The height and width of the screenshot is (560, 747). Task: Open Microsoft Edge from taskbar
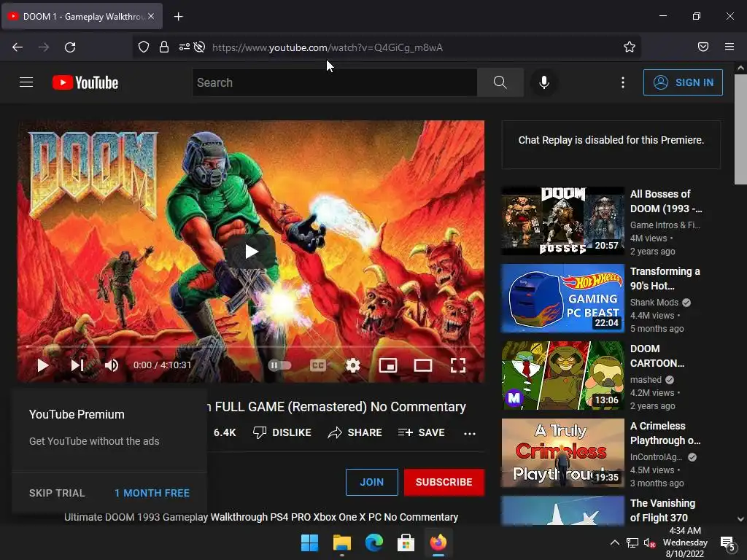coord(374,542)
